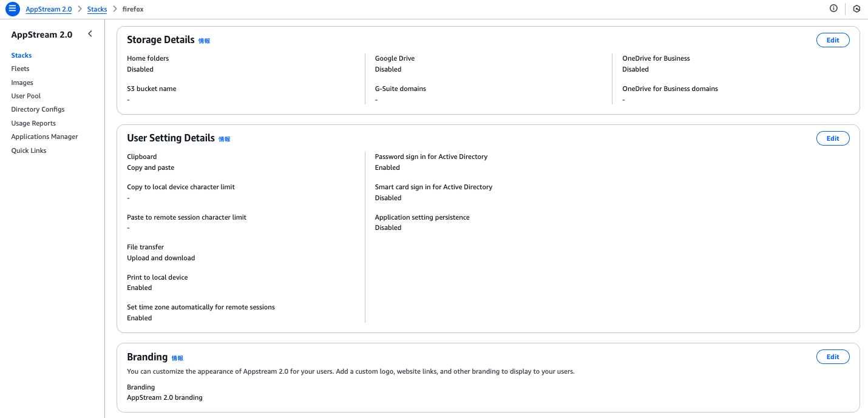
Task: Select Stacks in the sidebar
Action: 21,55
